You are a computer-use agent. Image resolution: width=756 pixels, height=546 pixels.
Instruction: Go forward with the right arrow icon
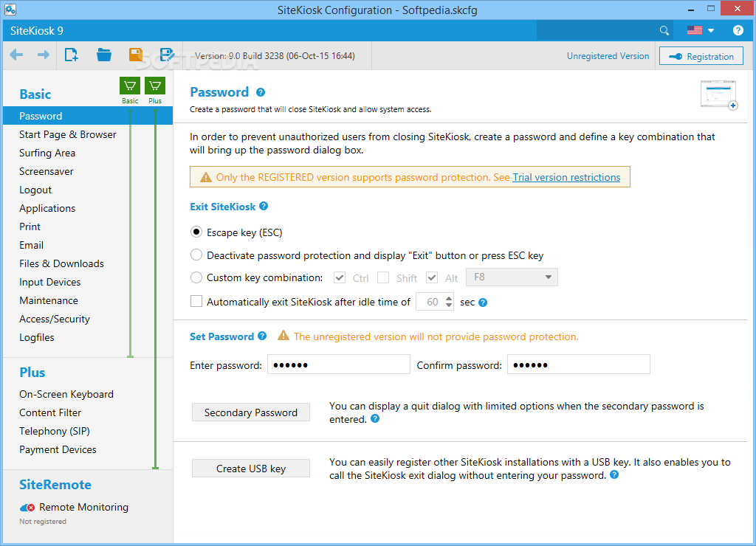44,55
